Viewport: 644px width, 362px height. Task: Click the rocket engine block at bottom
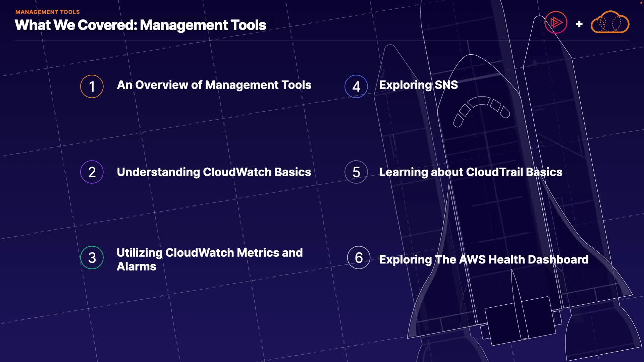pyautogui.click(x=519, y=321)
